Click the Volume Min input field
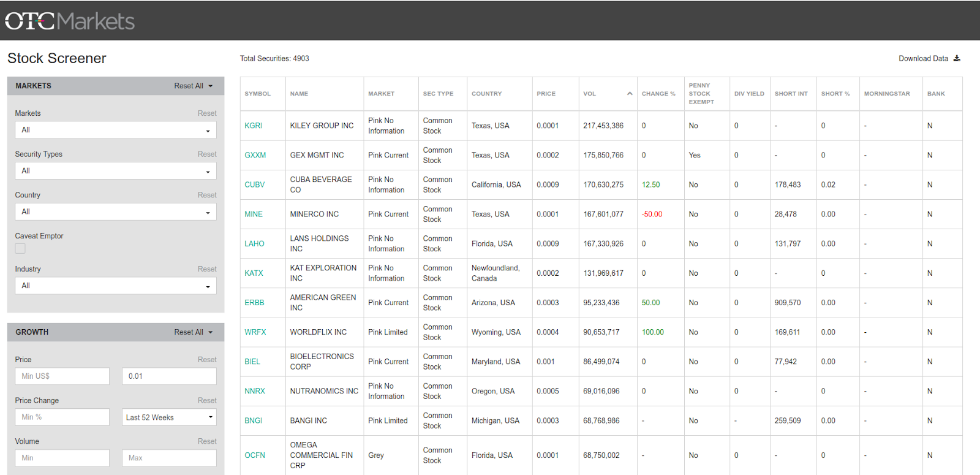Screen dimensions: 980x475 tap(62, 458)
